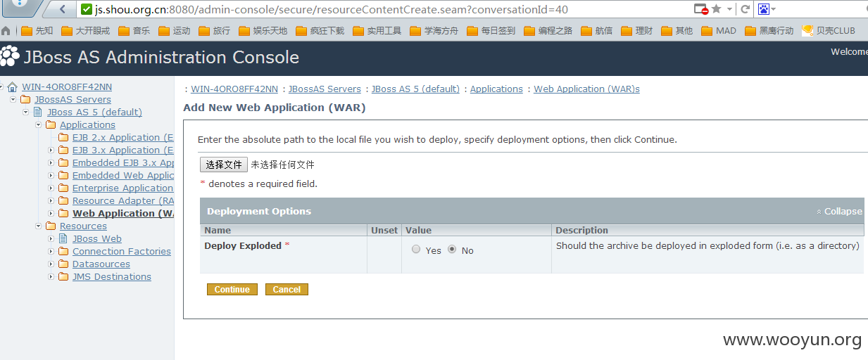Click the document icon beside JBoss AS 5 (default)
The width and height of the screenshot is (868, 360).
(x=38, y=112)
